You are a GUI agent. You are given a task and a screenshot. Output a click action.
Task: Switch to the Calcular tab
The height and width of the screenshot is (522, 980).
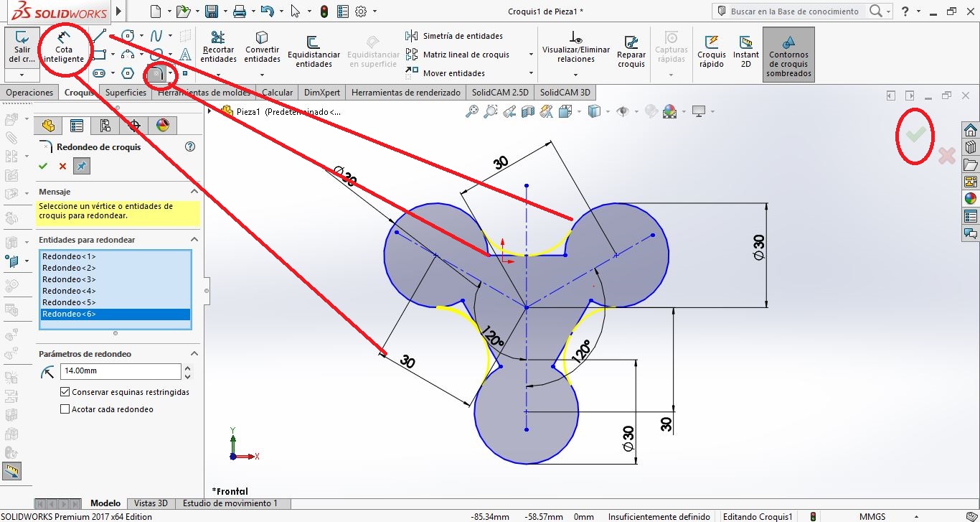[x=277, y=93]
